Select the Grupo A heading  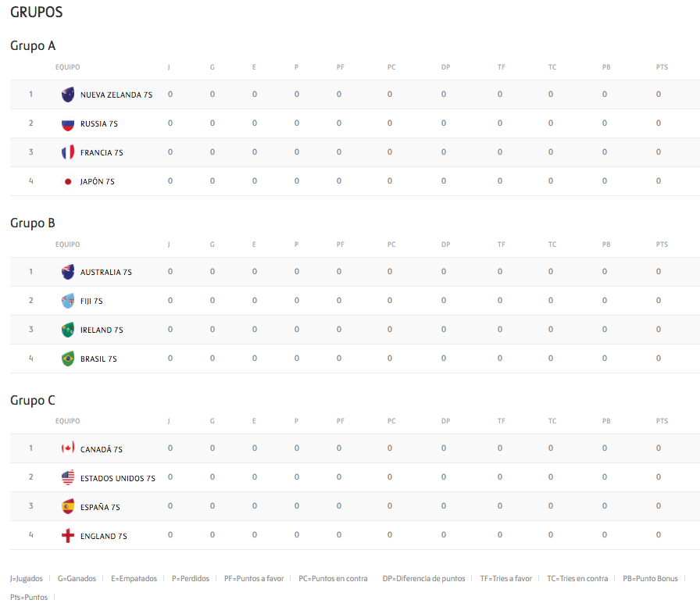click(33, 46)
